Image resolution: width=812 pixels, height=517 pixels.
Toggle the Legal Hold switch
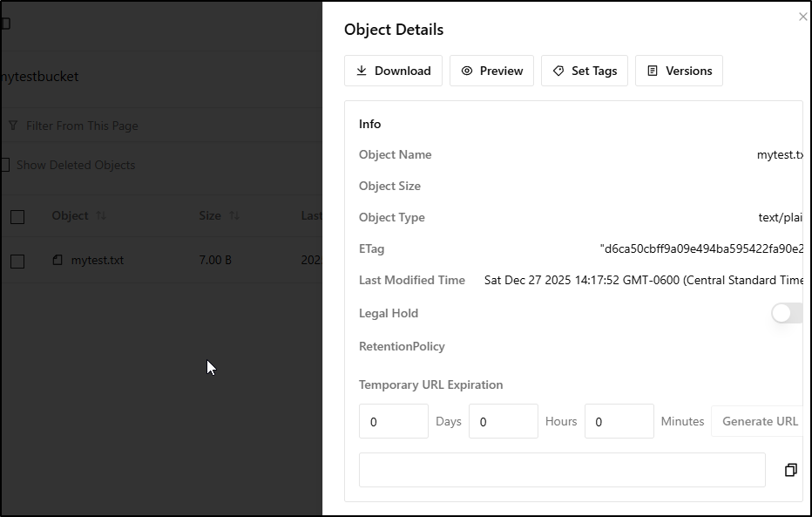coord(786,313)
